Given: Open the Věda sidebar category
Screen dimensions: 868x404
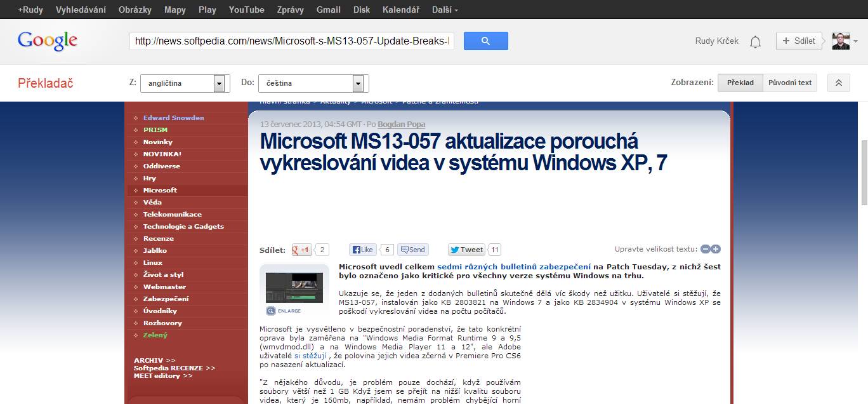Looking at the screenshot, I should (152, 202).
